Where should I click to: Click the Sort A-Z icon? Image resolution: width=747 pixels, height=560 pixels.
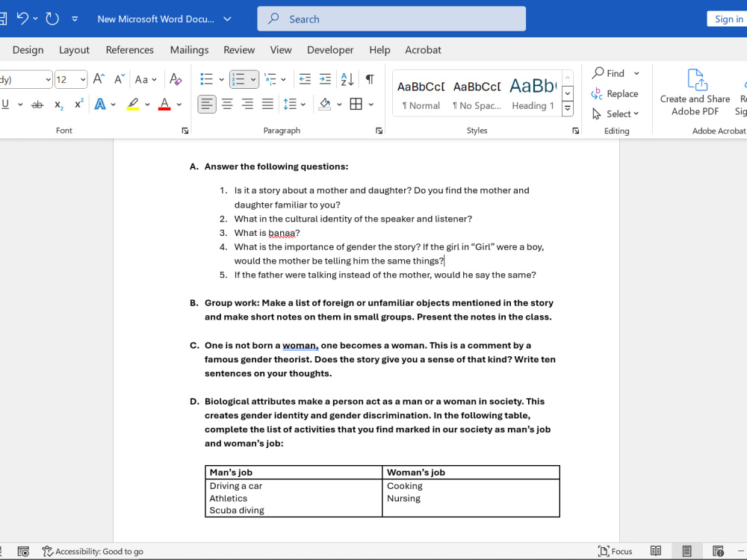[x=347, y=79]
